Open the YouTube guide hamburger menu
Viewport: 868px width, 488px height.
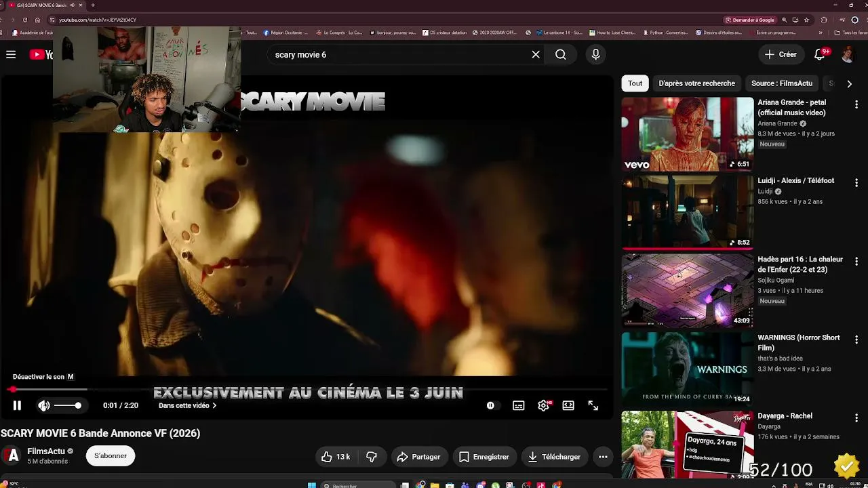click(x=11, y=54)
